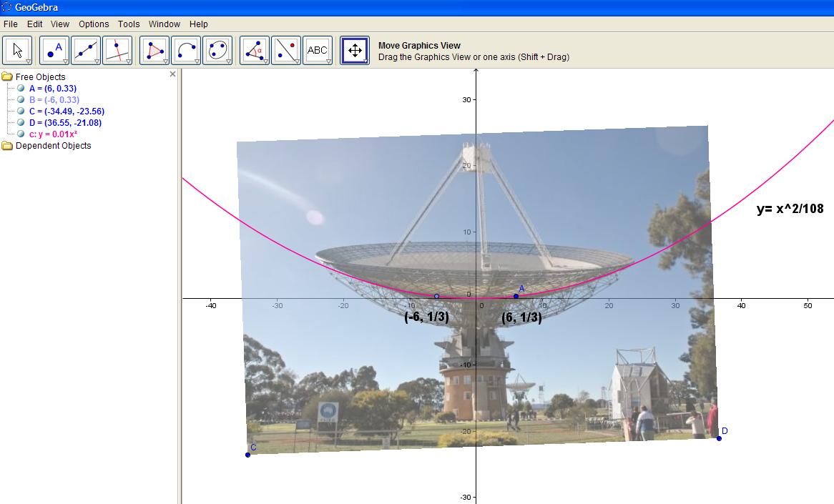
Task: Toggle visibility of point A in Algebra list
Action: tap(21, 88)
